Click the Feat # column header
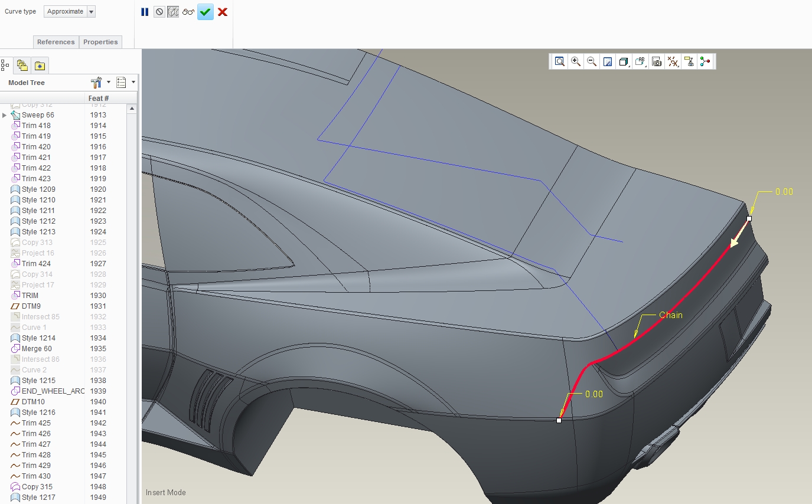 [99, 98]
